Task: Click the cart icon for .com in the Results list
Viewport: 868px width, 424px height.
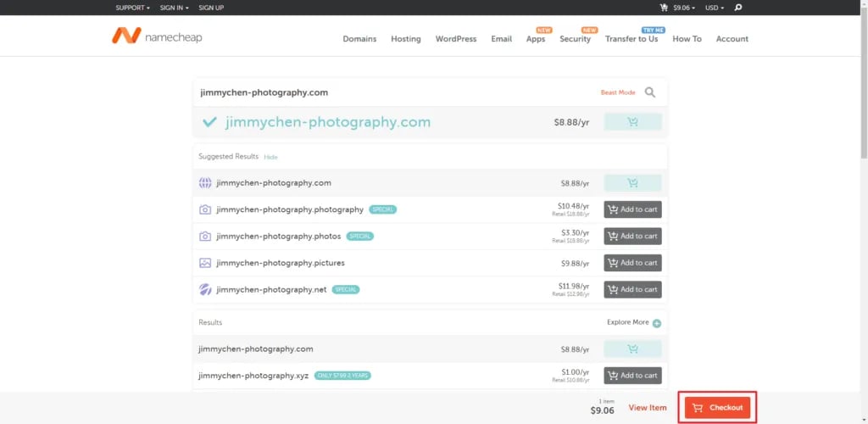Action: [x=632, y=349]
